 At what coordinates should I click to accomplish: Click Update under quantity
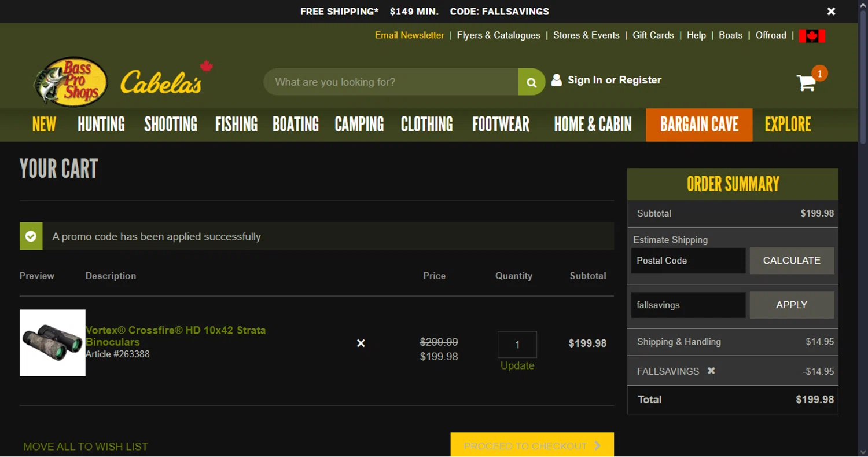pos(517,365)
